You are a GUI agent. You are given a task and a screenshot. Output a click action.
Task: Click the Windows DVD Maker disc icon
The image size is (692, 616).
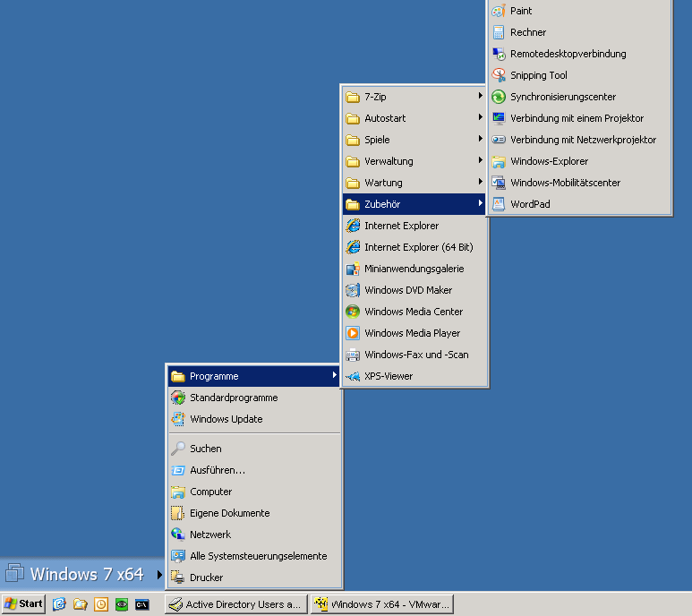click(353, 290)
